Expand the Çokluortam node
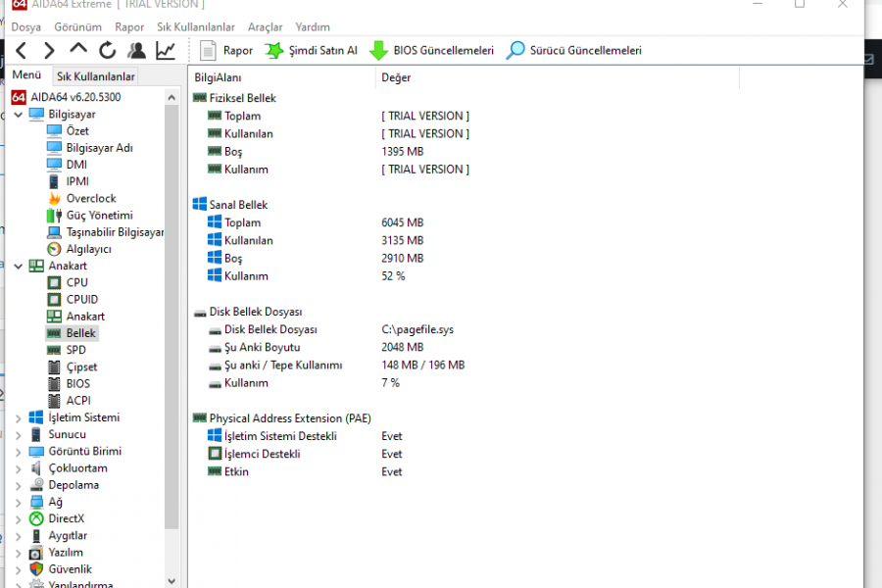The width and height of the screenshot is (882, 588). [18, 468]
